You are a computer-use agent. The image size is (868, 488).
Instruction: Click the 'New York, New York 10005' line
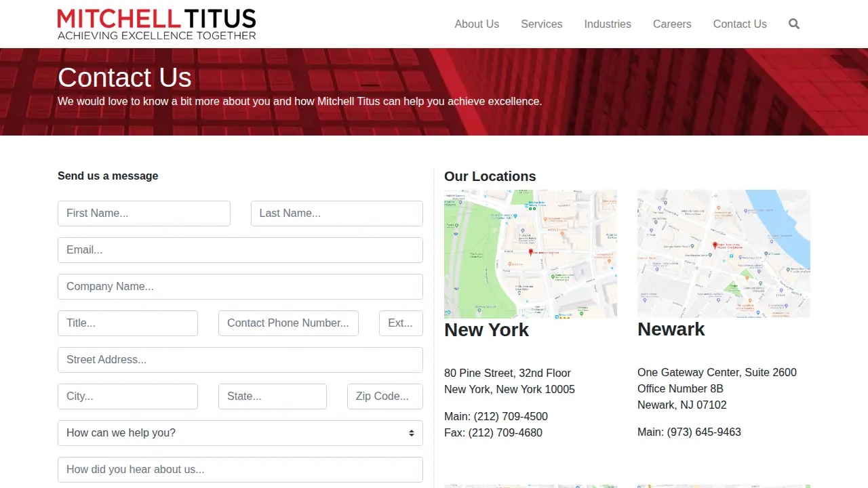509,389
